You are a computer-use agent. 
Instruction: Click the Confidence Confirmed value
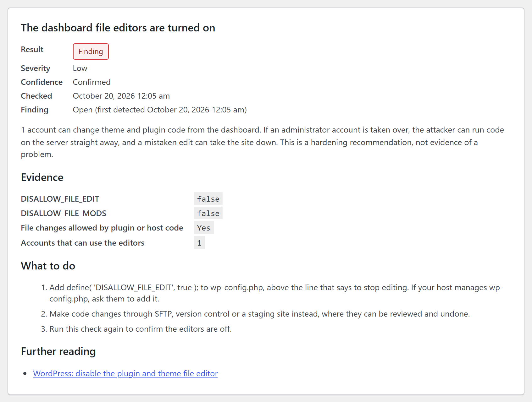(91, 82)
